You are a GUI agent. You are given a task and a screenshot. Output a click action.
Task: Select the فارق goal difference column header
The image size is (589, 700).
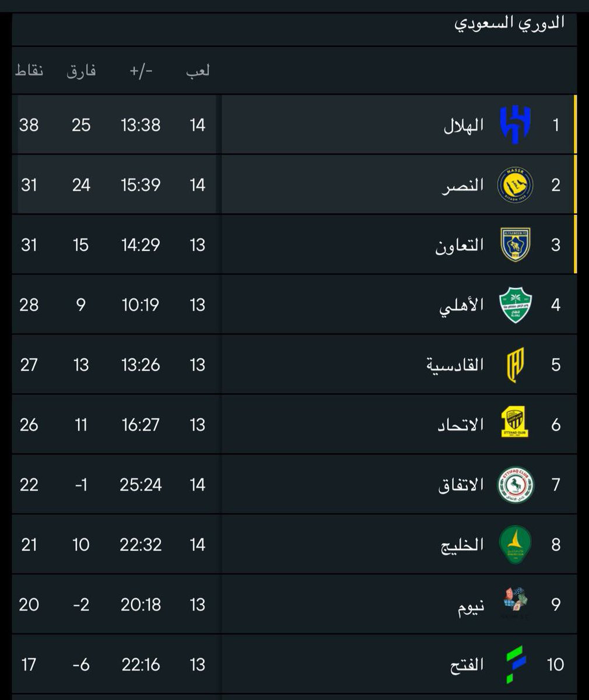click(x=81, y=71)
